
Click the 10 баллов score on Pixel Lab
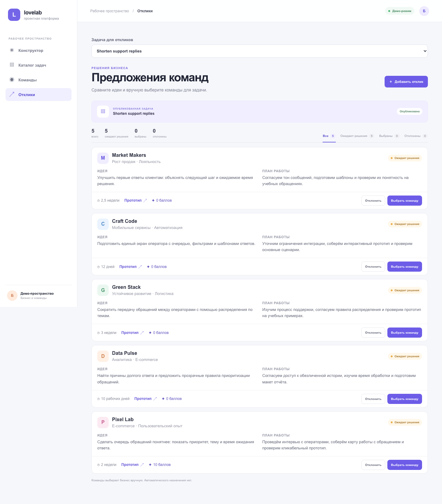pyautogui.click(x=160, y=465)
